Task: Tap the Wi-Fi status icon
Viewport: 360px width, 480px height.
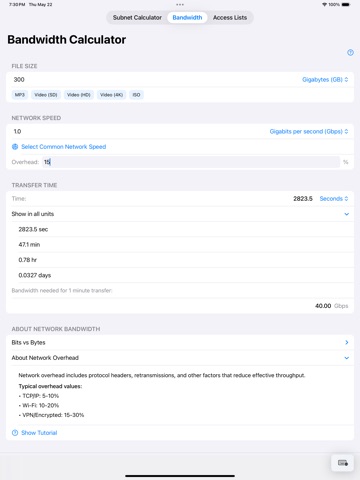Action: [x=324, y=5]
